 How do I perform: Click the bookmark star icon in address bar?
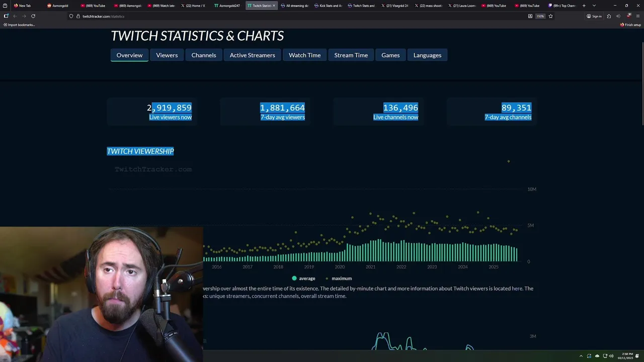pyautogui.click(x=550, y=16)
